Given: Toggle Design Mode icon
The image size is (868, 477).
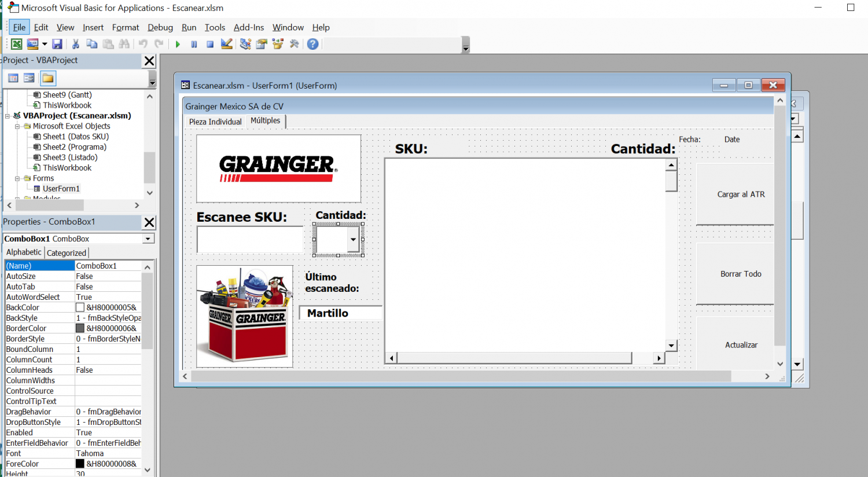Looking at the screenshot, I should click(226, 44).
